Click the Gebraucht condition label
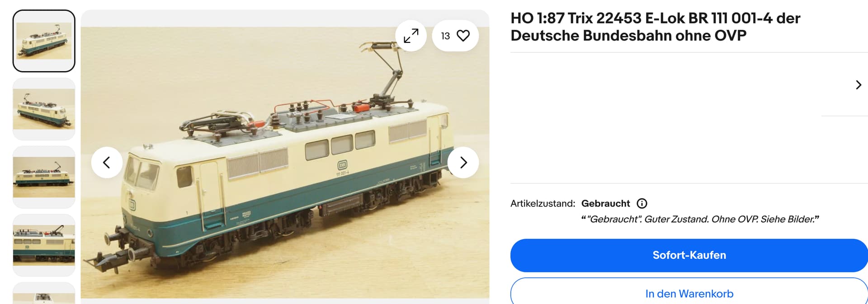This screenshot has height=304, width=868. (605, 203)
